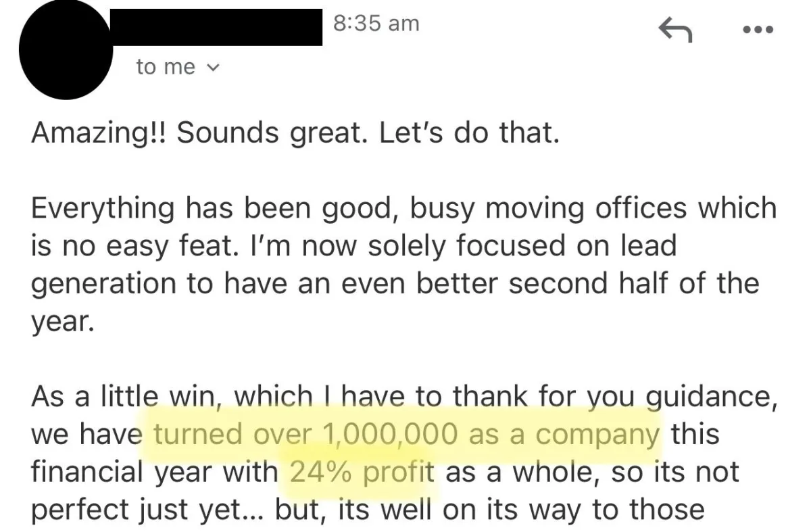Image resolution: width=811 pixels, height=532 pixels.
Task: Open the three-dot more options menu
Action: pyautogui.click(x=756, y=30)
